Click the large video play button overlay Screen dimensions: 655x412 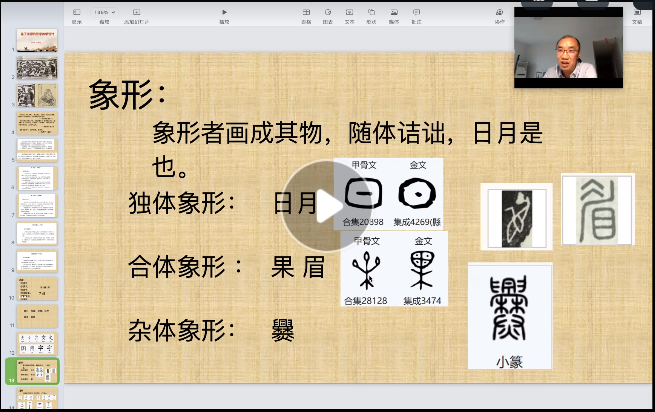tap(327, 204)
